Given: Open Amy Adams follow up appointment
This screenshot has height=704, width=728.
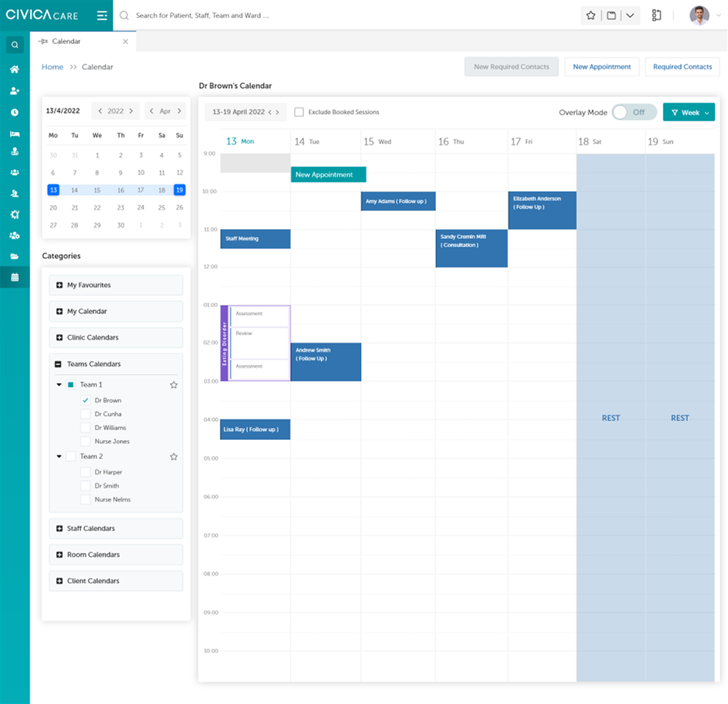Looking at the screenshot, I should [x=398, y=201].
